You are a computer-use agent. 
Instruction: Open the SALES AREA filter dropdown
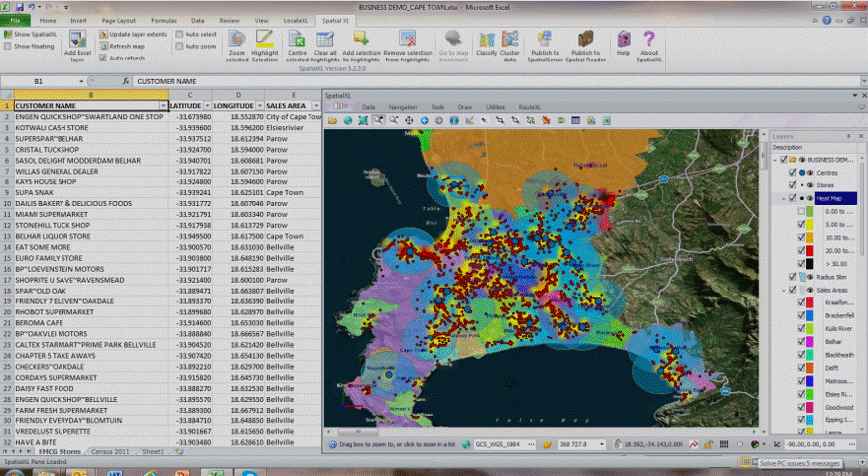(315, 105)
